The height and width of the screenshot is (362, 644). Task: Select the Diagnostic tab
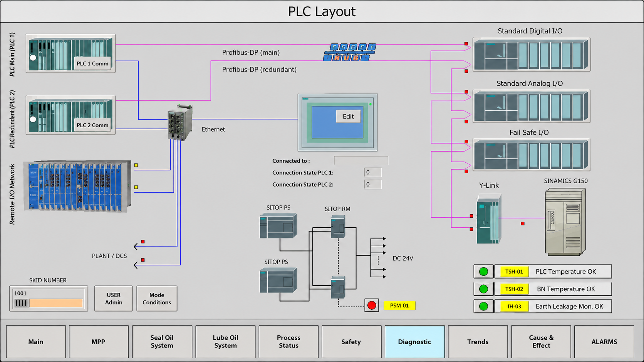click(x=414, y=342)
